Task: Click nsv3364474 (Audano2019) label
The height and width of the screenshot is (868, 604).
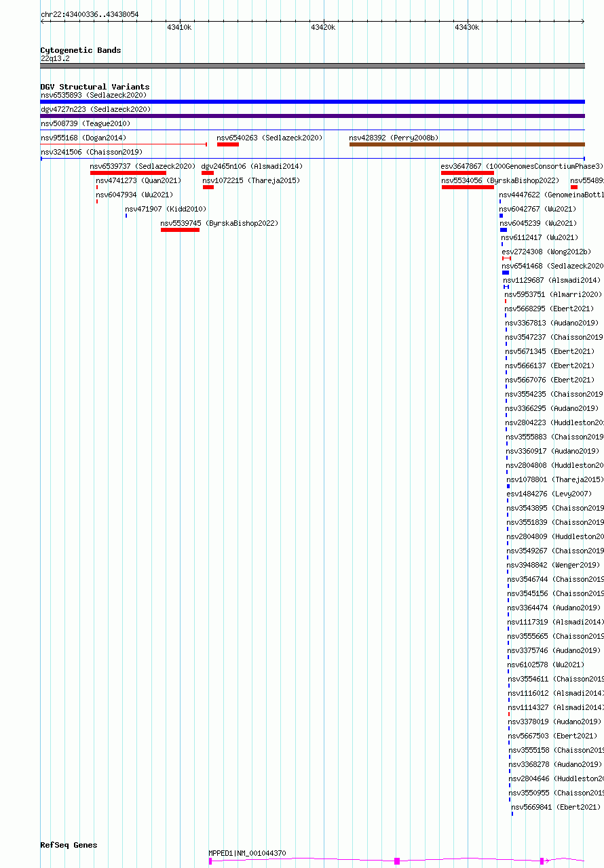Action: click(555, 608)
